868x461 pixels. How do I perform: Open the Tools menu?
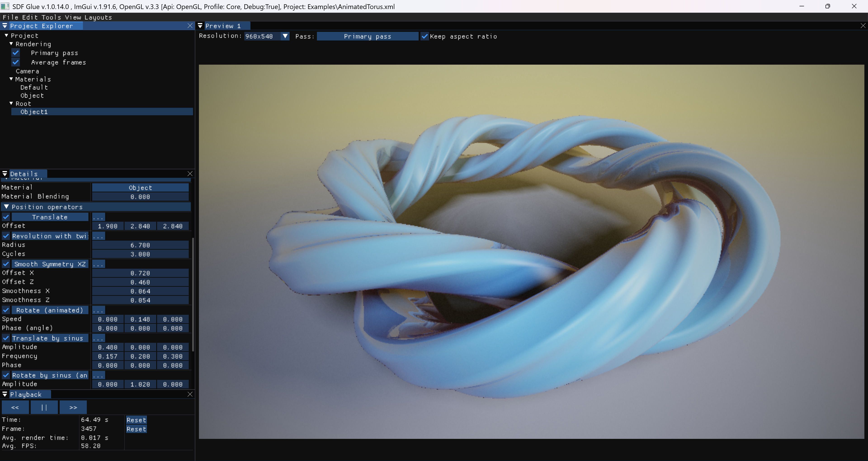pyautogui.click(x=51, y=17)
